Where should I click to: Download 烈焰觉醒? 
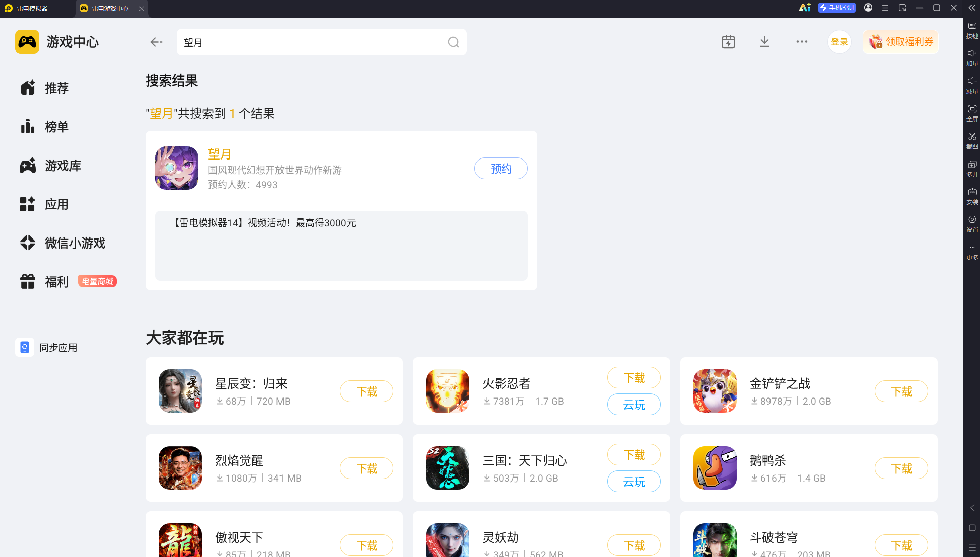[x=367, y=468]
